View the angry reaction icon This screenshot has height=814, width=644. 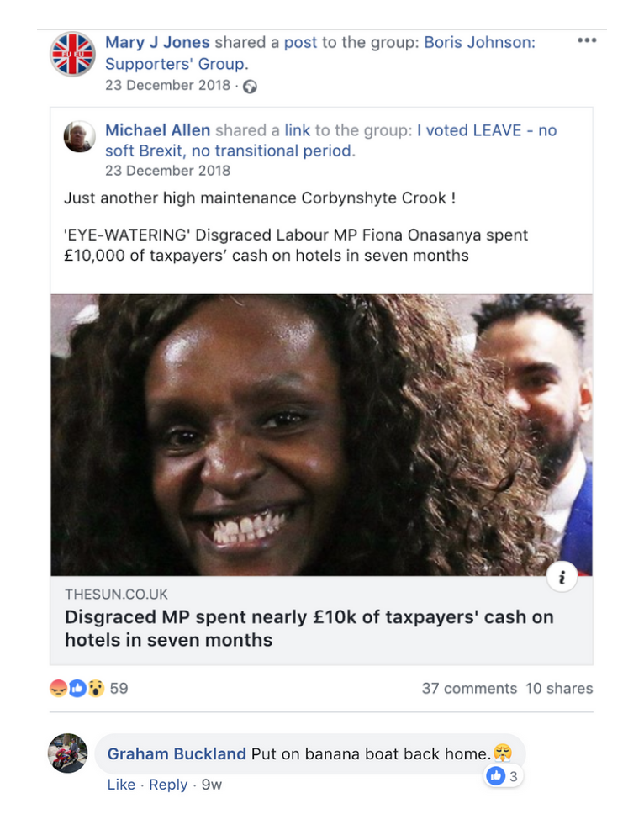pyautogui.click(x=58, y=688)
